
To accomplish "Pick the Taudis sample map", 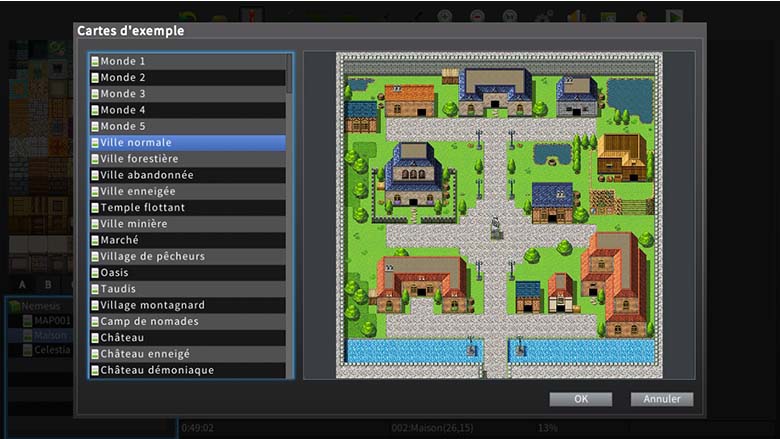I will click(118, 289).
